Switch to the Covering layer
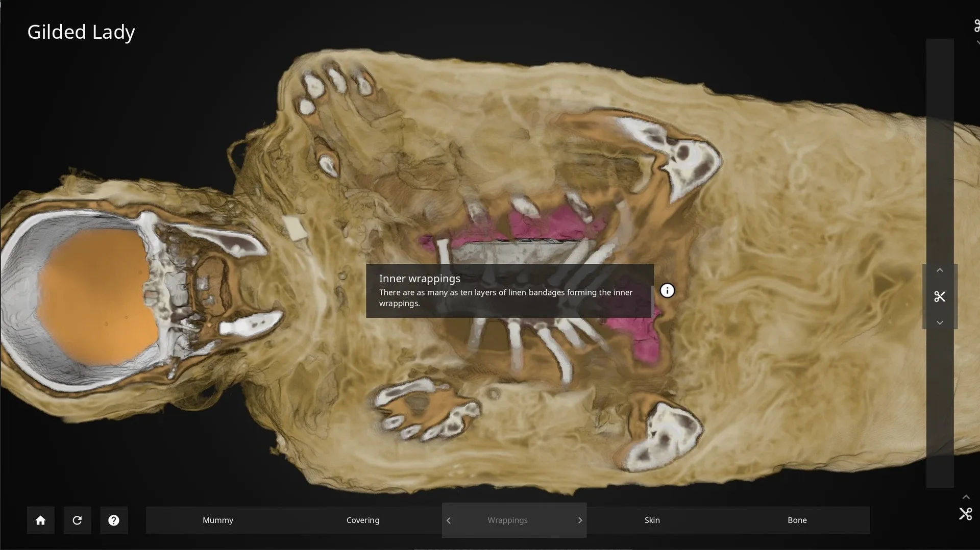This screenshot has width=980, height=550. (363, 520)
